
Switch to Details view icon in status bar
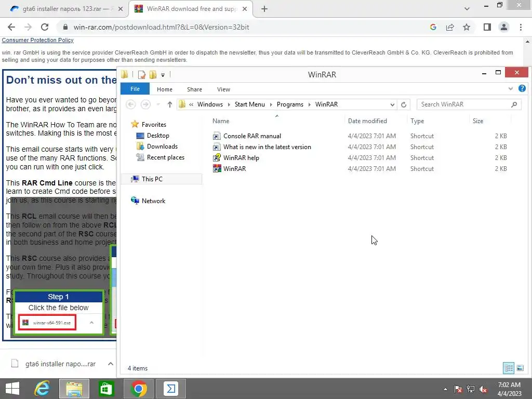508,368
